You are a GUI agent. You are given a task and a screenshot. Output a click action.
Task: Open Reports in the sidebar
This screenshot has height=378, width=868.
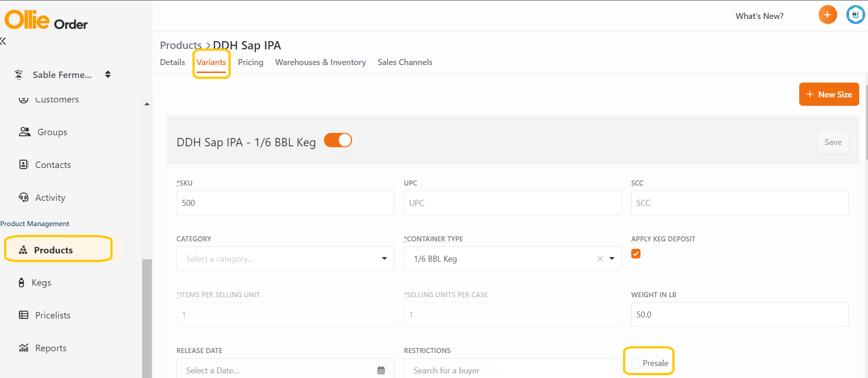coord(51,348)
